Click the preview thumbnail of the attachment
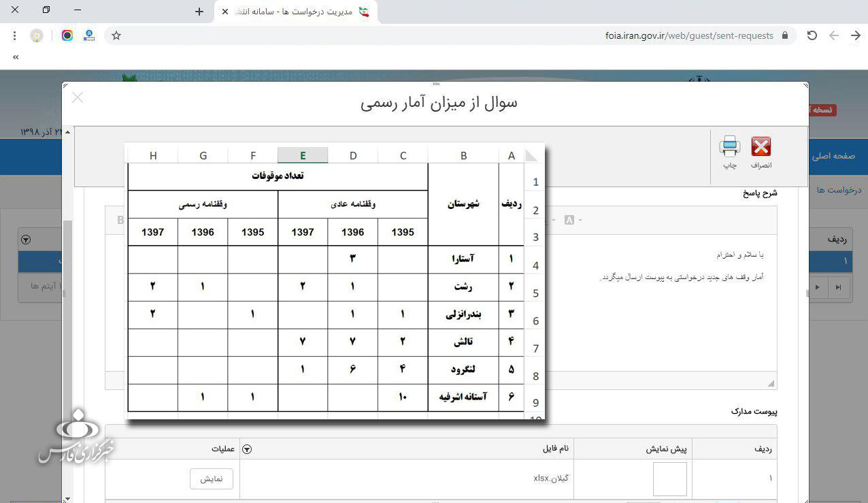 click(x=670, y=479)
